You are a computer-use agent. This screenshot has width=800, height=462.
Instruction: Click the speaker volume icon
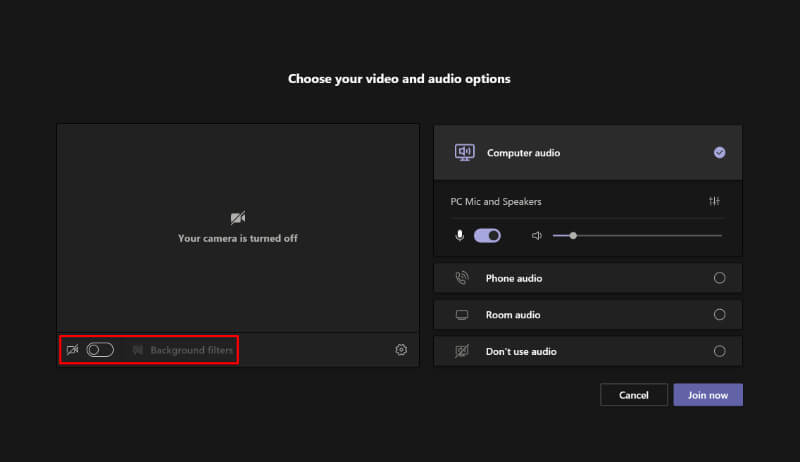[x=537, y=236]
